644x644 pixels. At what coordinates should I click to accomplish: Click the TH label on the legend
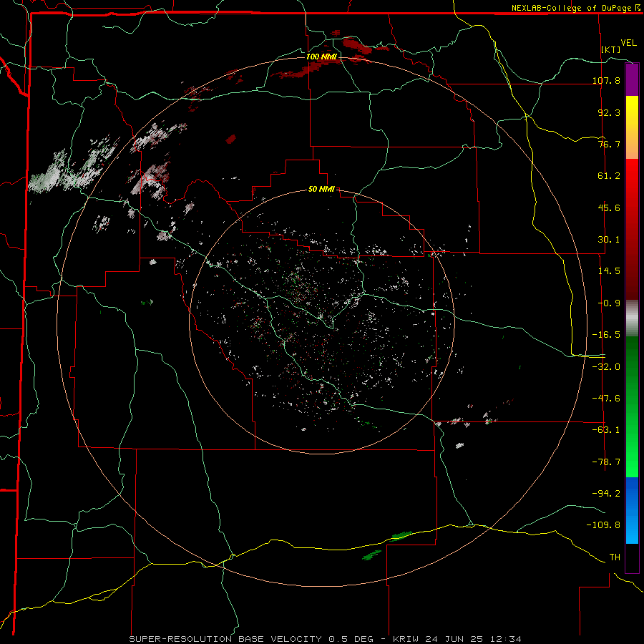[x=615, y=557]
